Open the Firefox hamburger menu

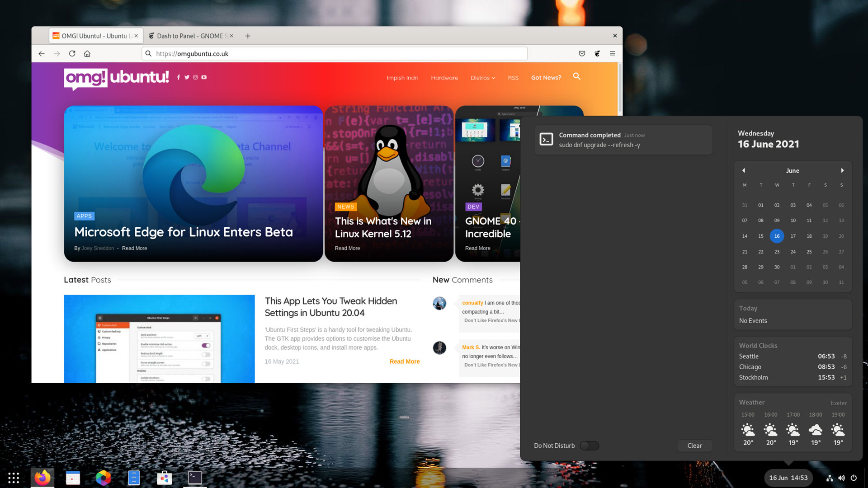pos(613,54)
